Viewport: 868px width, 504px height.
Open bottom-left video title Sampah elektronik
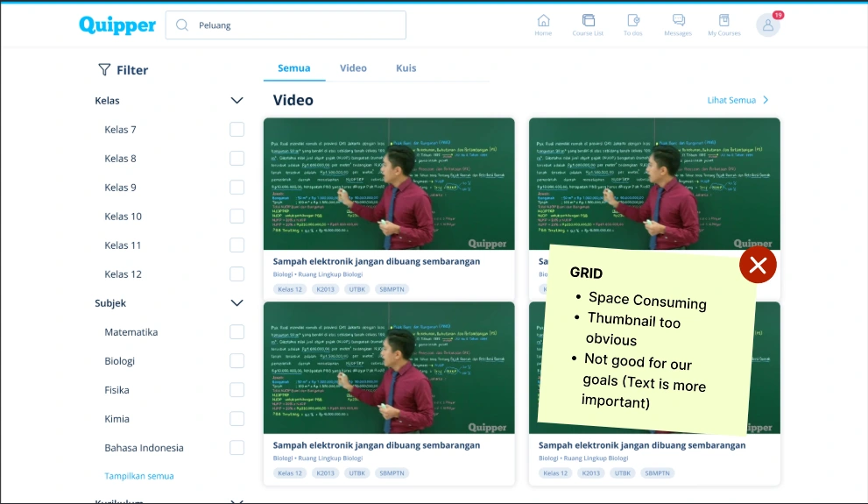(x=377, y=445)
